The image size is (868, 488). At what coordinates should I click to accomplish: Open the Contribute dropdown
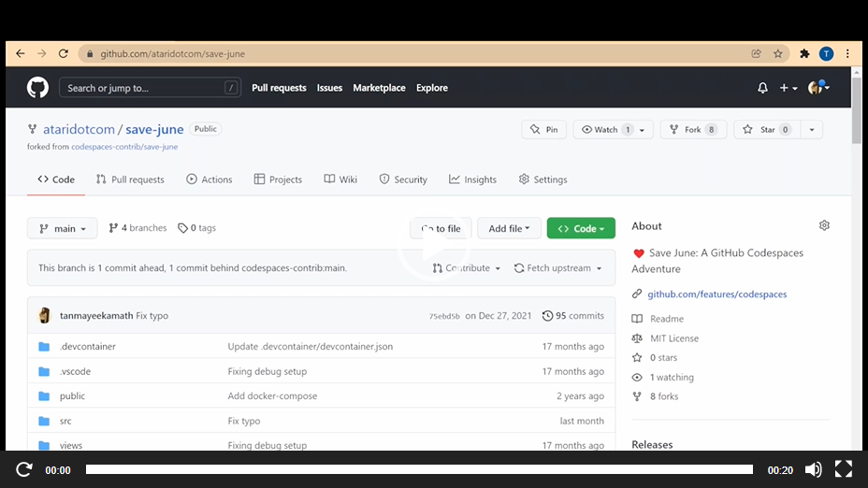[x=467, y=267]
